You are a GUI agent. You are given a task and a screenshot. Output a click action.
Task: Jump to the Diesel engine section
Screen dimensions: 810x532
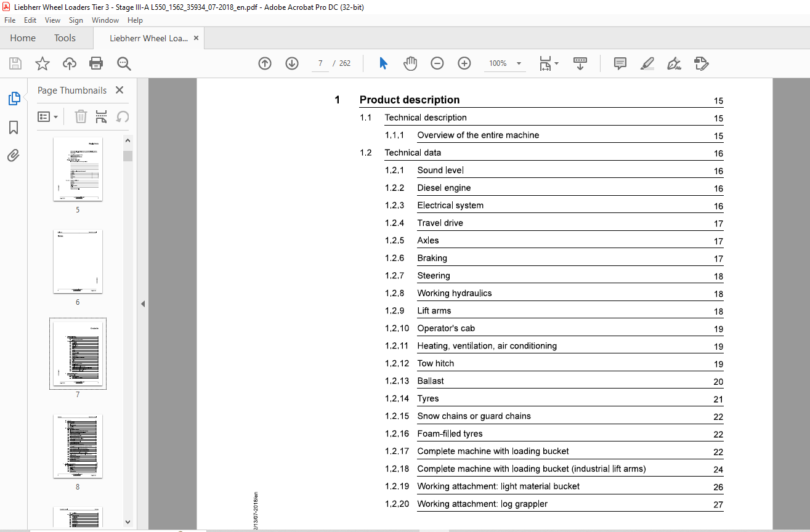(444, 188)
